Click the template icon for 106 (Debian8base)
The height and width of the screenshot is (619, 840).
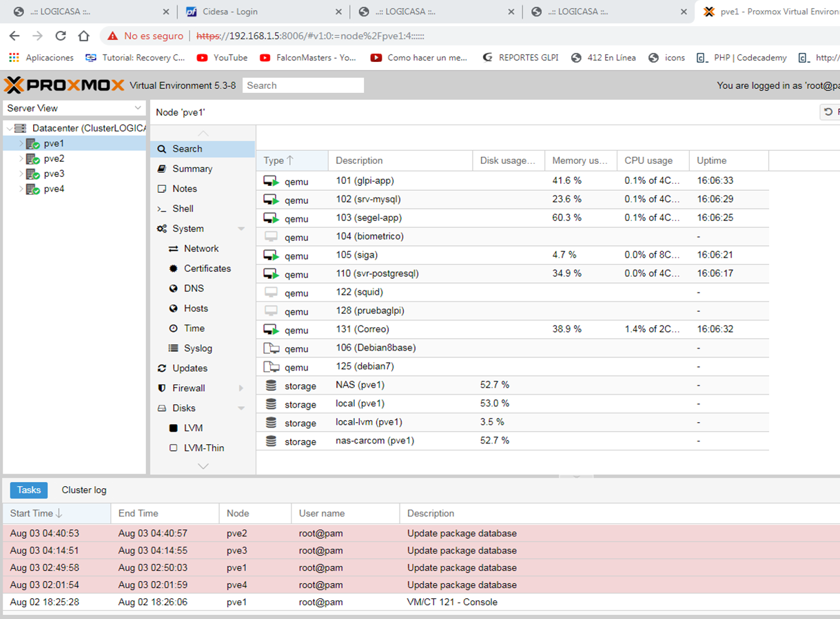click(271, 348)
